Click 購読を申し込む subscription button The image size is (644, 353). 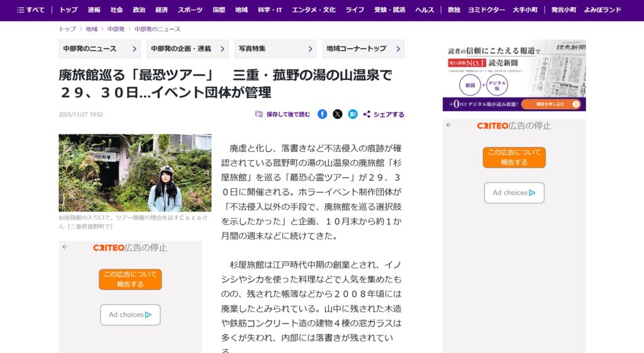[x=550, y=104]
